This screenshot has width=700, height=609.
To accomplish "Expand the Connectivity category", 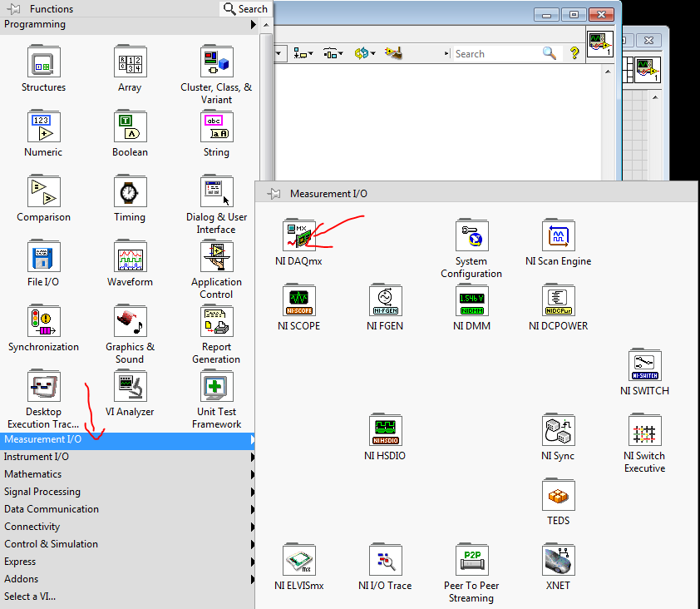I will click(x=127, y=527).
